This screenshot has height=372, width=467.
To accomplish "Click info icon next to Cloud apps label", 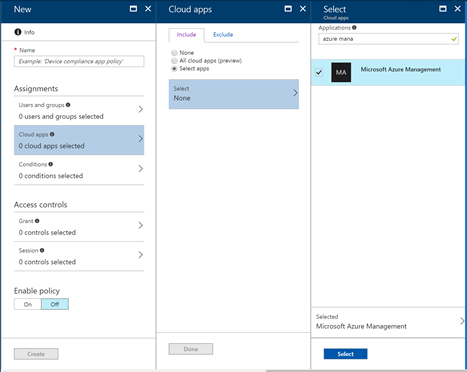I will (x=52, y=134).
